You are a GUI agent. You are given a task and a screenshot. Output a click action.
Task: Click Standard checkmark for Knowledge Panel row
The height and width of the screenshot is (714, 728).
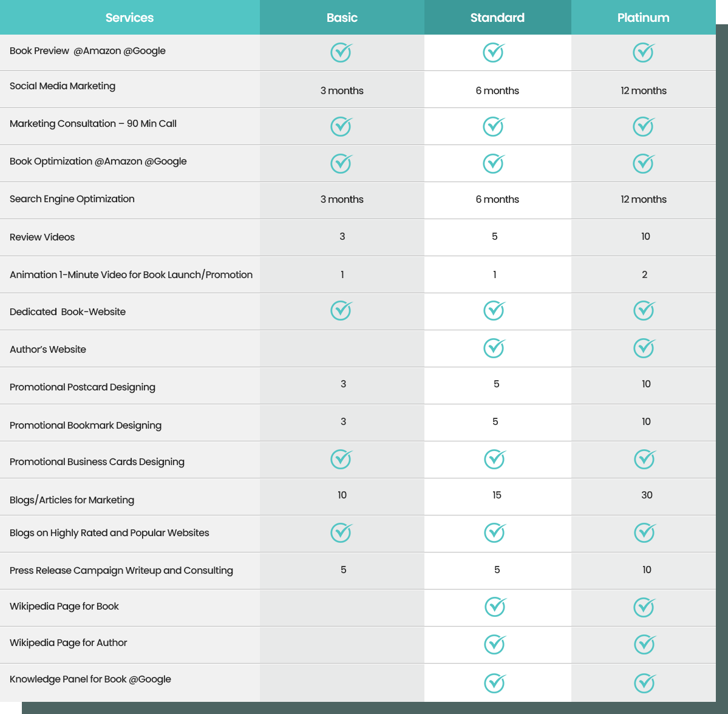tap(495, 682)
